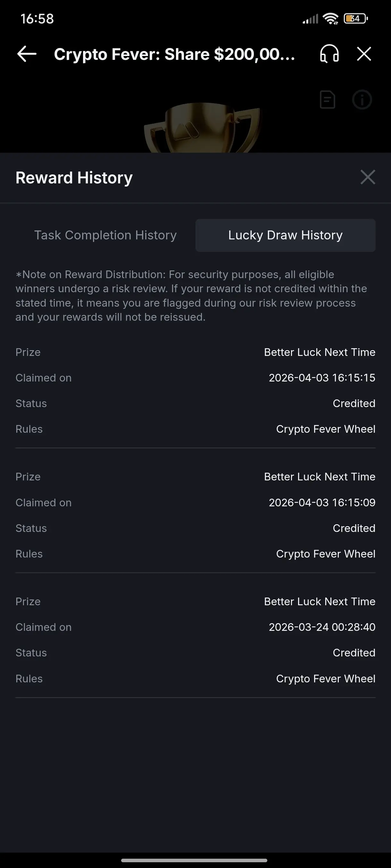This screenshot has height=868, width=391.
Task: Tap the Reward History heading
Action: [74, 178]
